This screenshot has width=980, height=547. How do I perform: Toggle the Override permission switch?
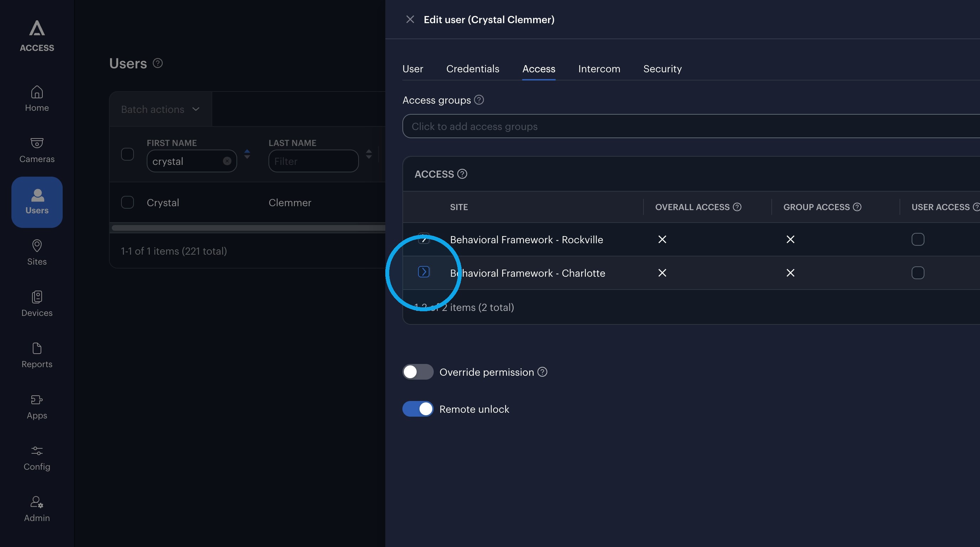coord(418,372)
